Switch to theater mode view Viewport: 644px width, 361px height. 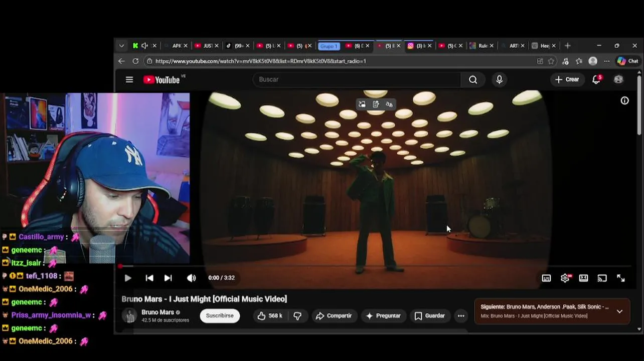coord(583,278)
